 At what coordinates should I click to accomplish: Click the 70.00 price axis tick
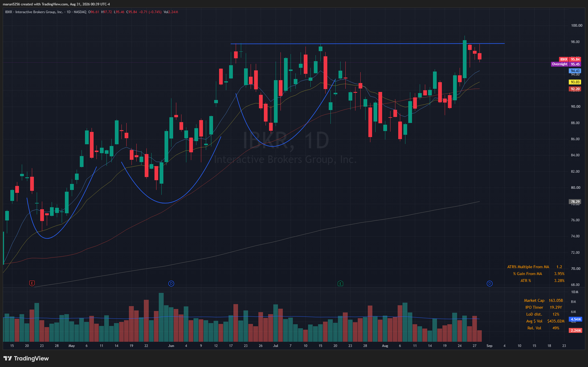(575, 269)
